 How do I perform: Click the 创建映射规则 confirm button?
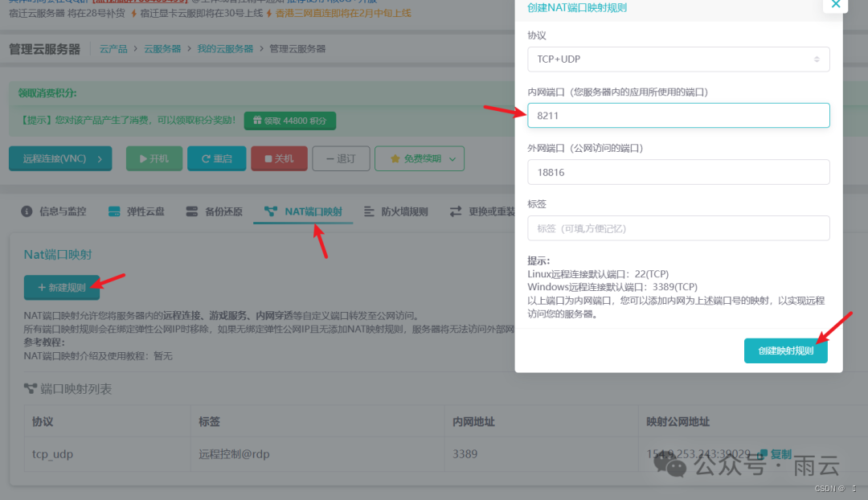click(x=785, y=350)
